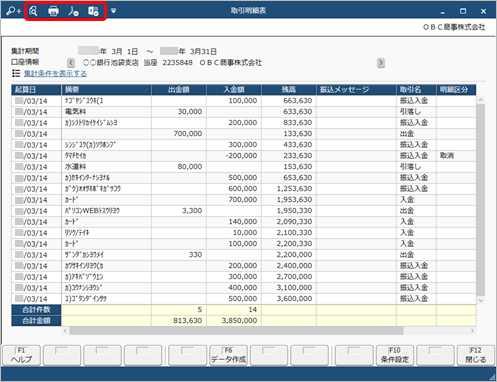Click the PDF output icon
The image size is (497, 382).
click(x=73, y=11)
